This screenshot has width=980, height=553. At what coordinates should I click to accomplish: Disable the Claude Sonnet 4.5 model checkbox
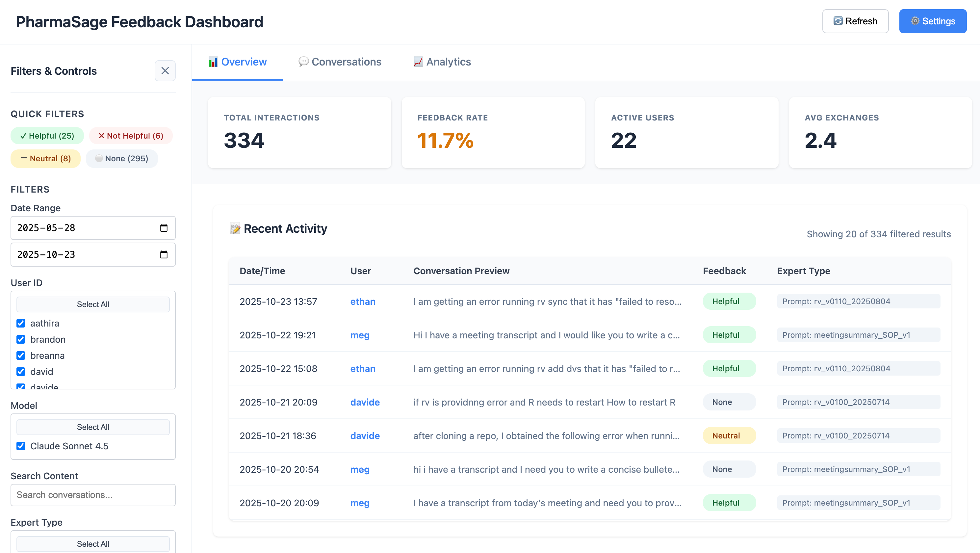pyautogui.click(x=21, y=446)
